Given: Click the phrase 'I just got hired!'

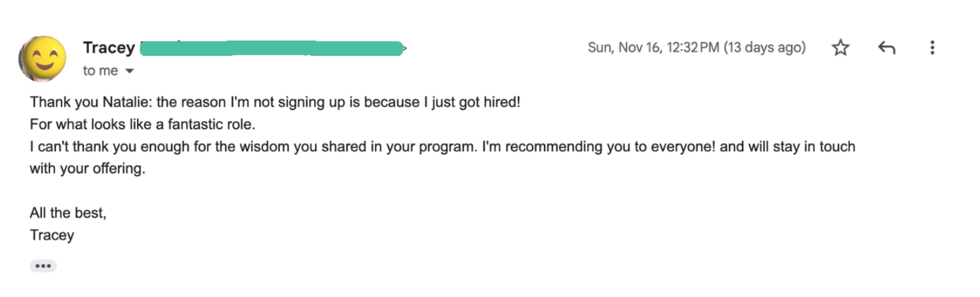Looking at the screenshot, I should click(472, 102).
